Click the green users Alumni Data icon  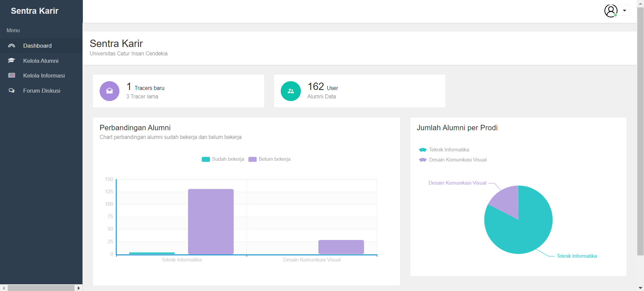[290, 91]
